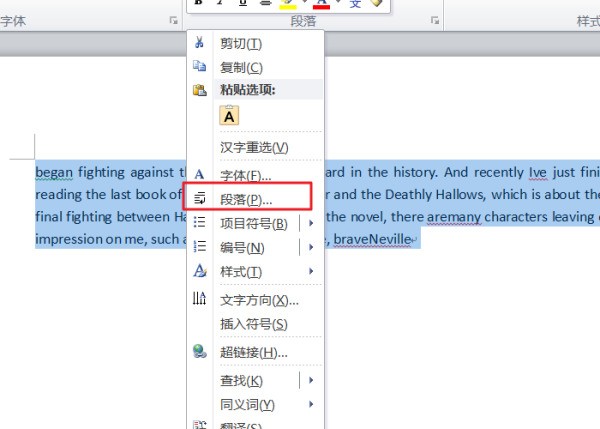The image size is (600, 429).
Task: Expand the 查找(K) submenu arrow
Action: pyautogui.click(x=312, y=380)
